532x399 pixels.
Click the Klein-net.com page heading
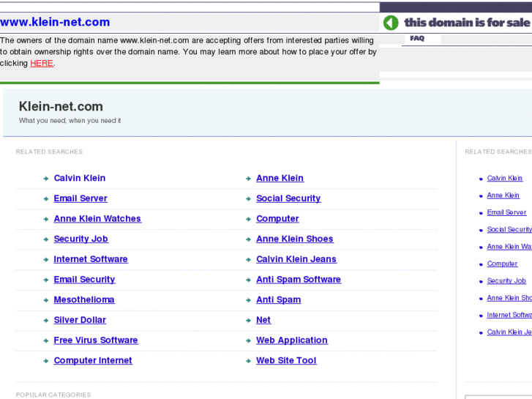click(61, 107)
